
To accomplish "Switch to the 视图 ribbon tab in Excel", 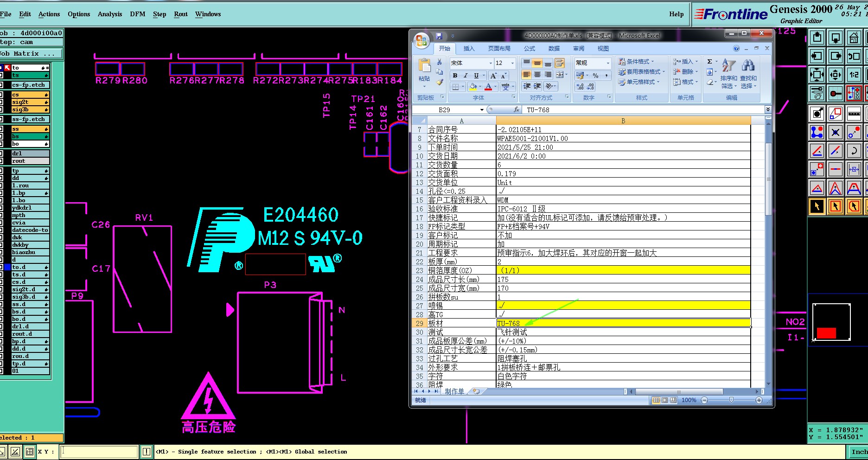I will point(603,48).
